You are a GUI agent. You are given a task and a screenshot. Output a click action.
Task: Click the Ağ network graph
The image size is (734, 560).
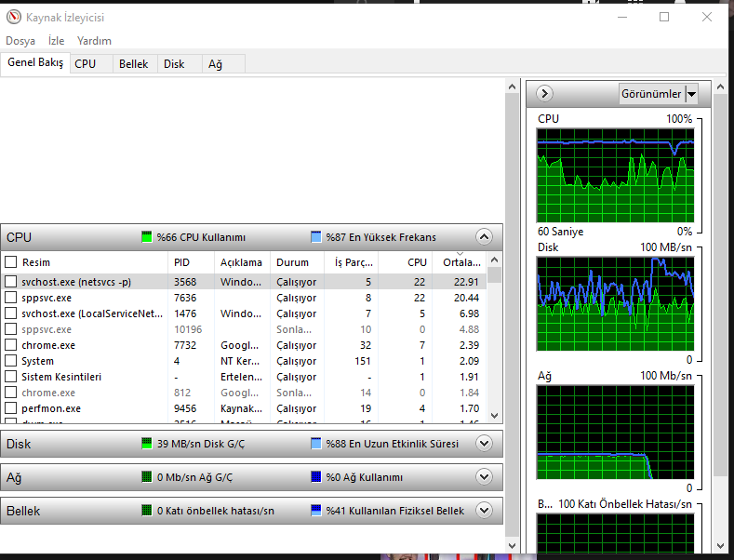point(615,433)
